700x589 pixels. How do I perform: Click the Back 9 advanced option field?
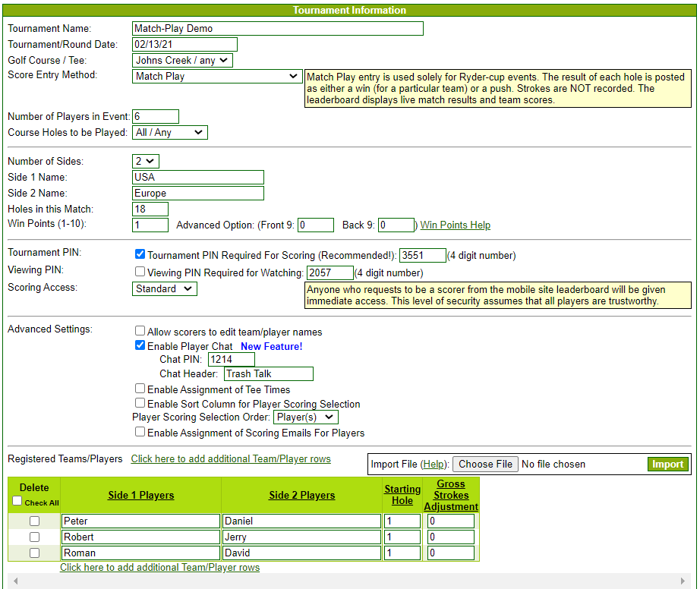tap(396, 225)
